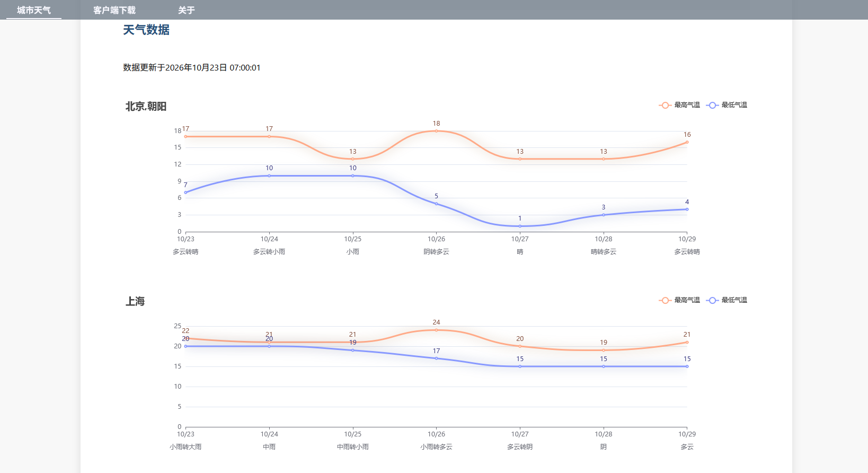The image size is (868, 473).
Task: Click Beijing low temperature point labeled 3
Action: point(604,215)
